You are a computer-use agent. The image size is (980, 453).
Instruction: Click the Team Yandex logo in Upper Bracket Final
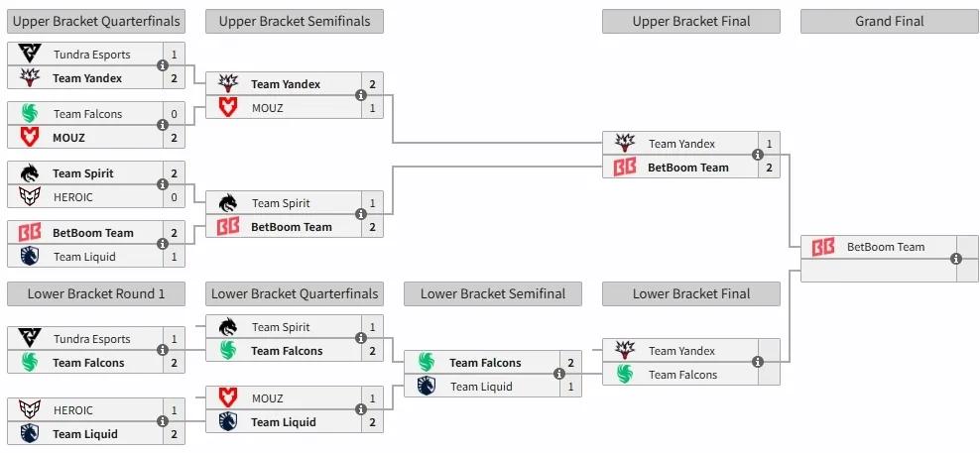(624, 144)
